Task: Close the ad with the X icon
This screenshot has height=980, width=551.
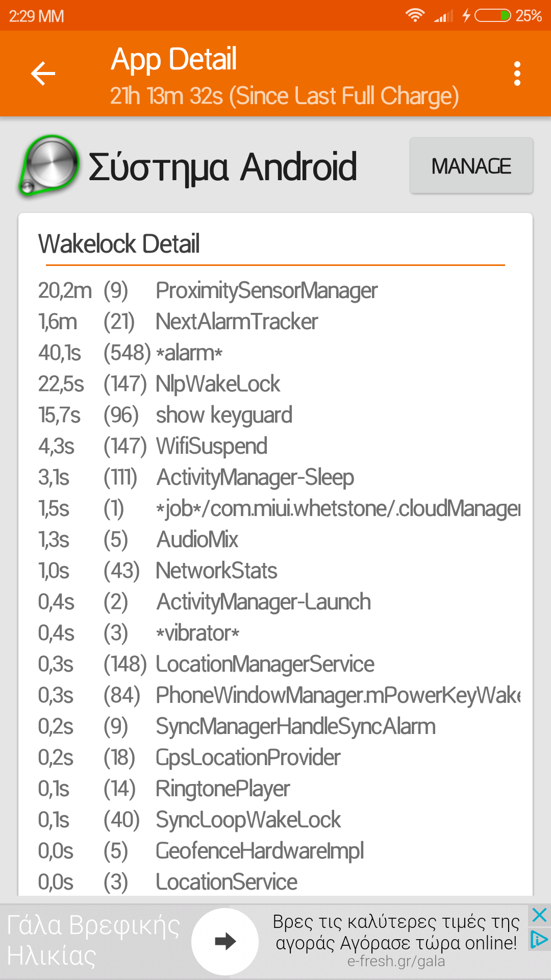Action: pos(539,915)
